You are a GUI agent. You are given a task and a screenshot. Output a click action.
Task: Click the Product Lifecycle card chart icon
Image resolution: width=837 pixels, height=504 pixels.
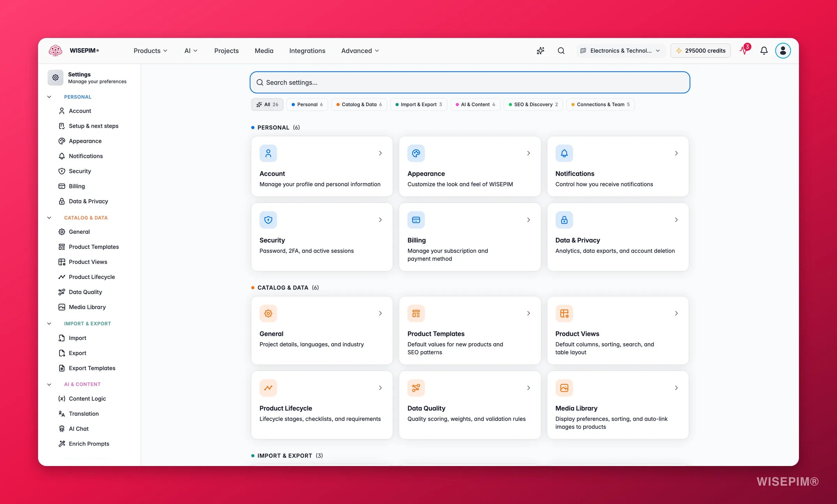(x=268, y=388)
